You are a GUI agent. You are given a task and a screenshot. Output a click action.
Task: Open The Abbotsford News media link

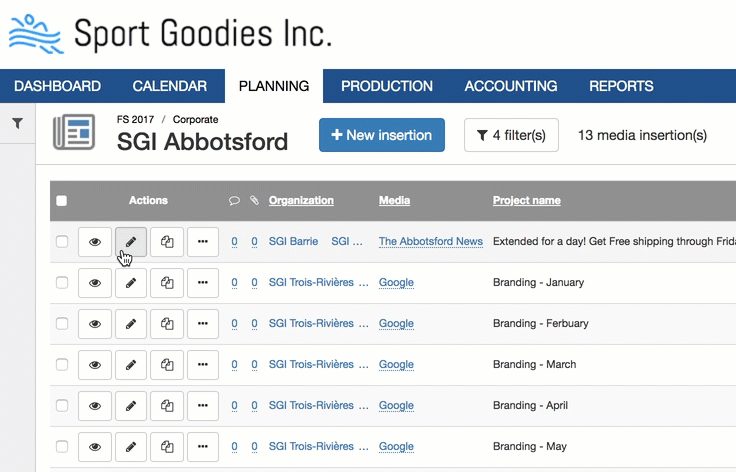pyautogui.click(x=430, y=242)
